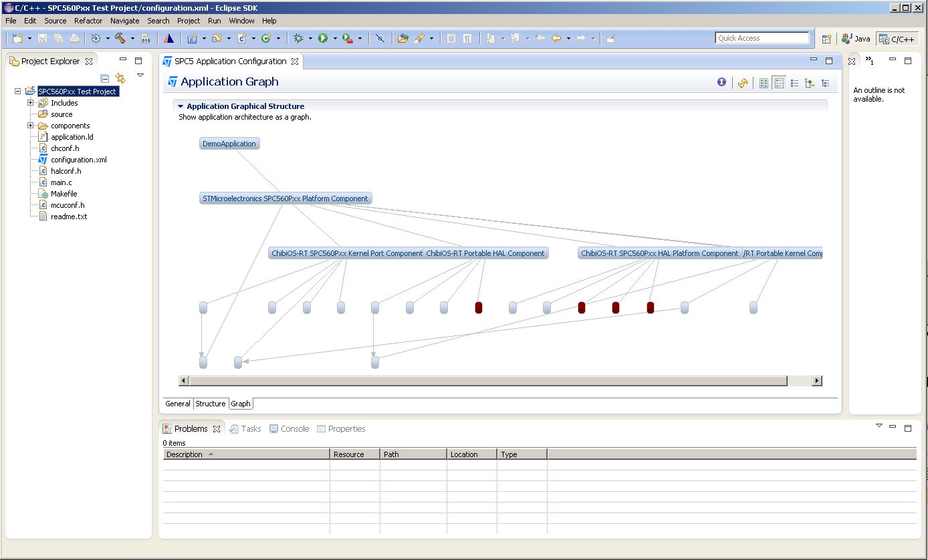Image resolution: width=928 pixels, height=560 pixels.
Task: Open the Project Explorer view menu triangle
Action: (140, 76)
